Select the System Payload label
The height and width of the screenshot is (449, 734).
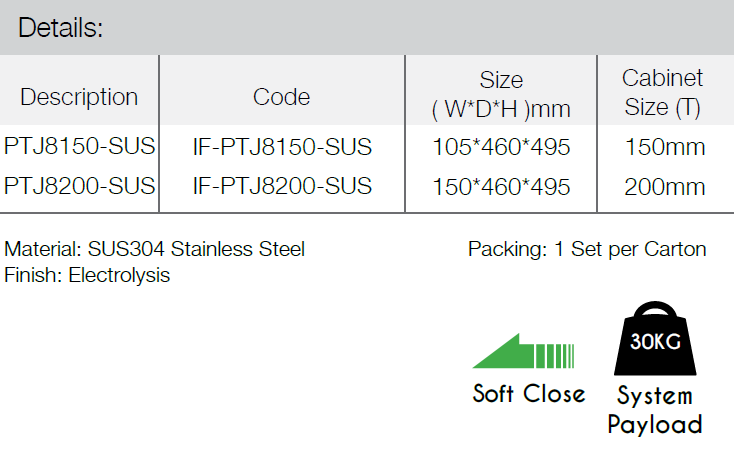pyautogui.click(x=655, y=410)
